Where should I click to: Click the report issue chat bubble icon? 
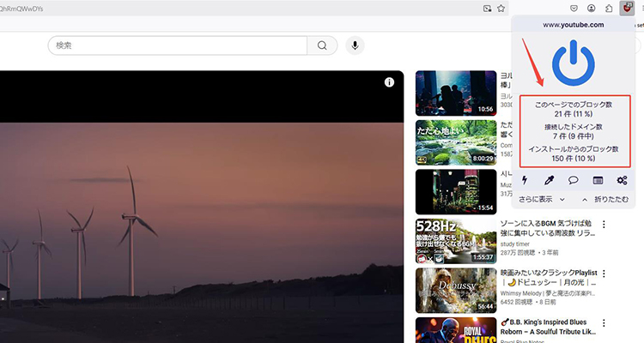[574, 180]
